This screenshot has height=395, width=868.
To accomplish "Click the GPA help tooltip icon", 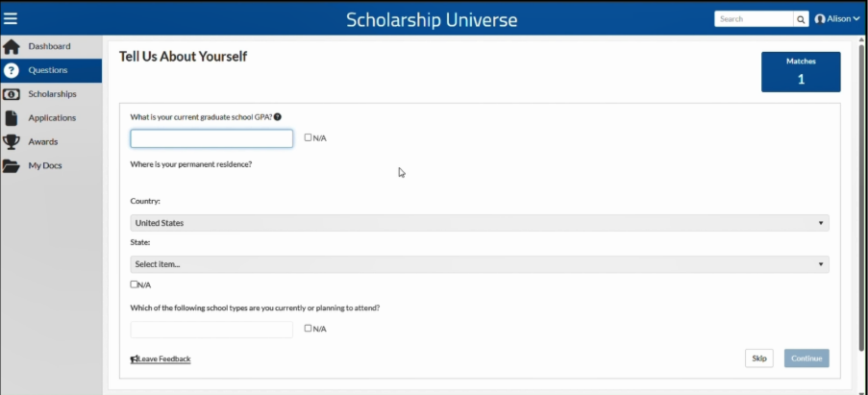I will 278,117.
